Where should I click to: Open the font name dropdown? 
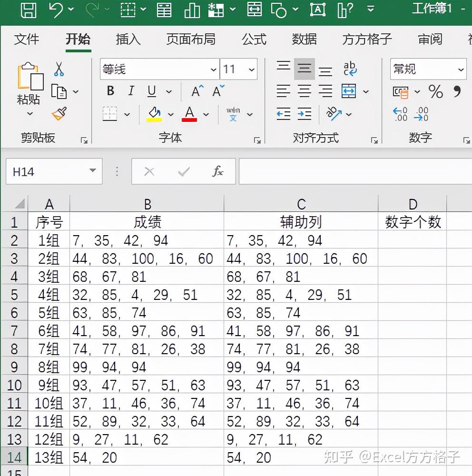pos(213,69)
